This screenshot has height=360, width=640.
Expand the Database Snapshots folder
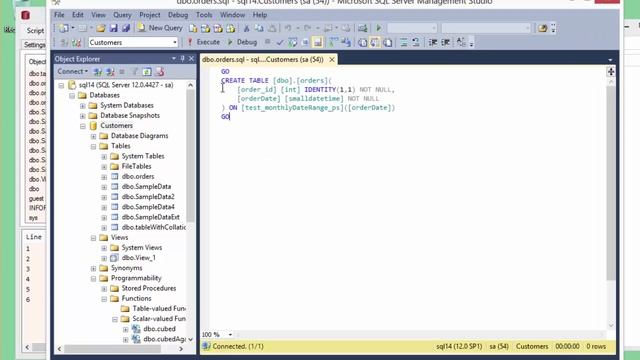point(82,116)
